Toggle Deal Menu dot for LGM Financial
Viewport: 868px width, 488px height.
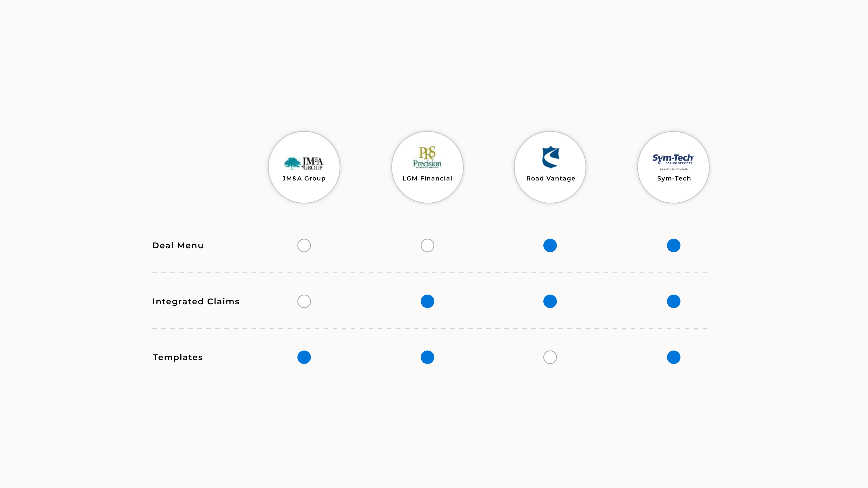click(x=427, y=246)
